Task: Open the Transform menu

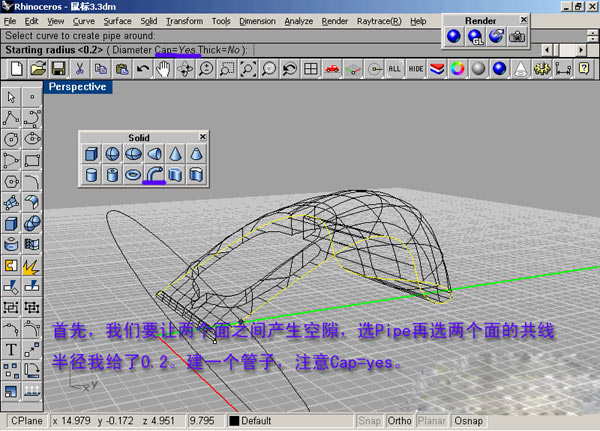Action: (184, 21)
